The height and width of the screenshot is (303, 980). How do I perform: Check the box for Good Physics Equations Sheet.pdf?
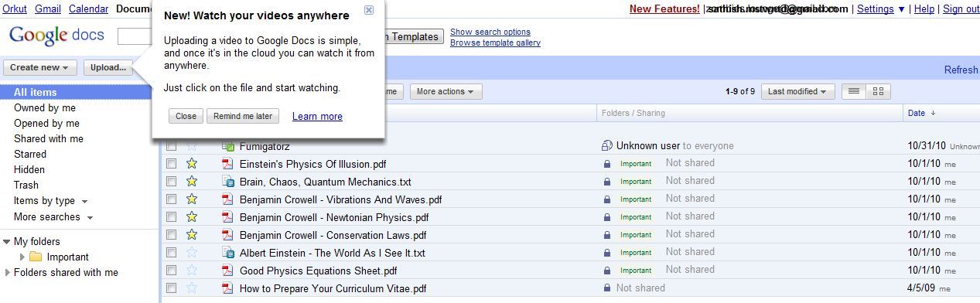click(171, 270)
